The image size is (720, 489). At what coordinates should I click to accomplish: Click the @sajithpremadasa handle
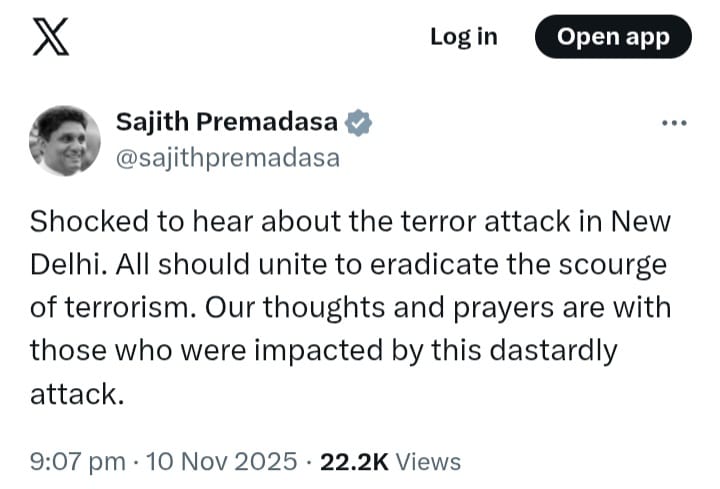click(x=228, y=157)
